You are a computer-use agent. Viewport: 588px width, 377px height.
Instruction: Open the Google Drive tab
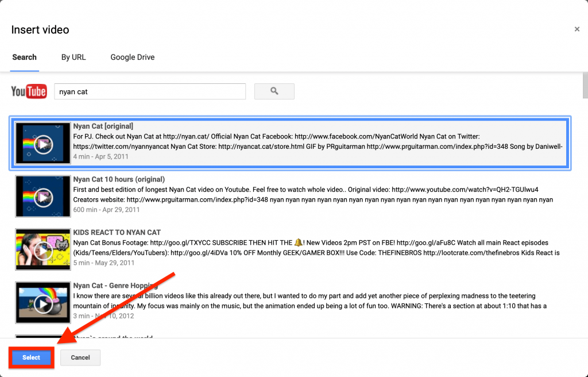tap(133, 57)
